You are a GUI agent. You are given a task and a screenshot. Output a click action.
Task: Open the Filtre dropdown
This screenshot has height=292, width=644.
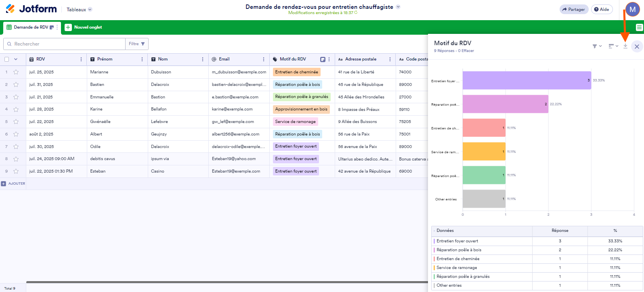pyautogui.click(x=137, y=44)
